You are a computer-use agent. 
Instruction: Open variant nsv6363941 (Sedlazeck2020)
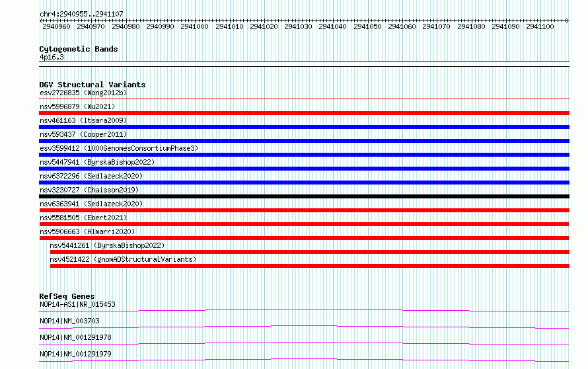coord(91,204)
